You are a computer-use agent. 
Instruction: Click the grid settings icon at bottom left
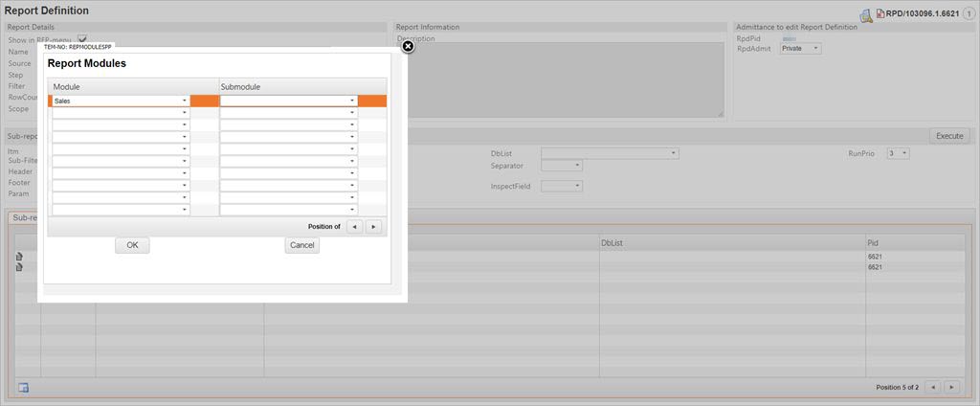tap(24, 387)
